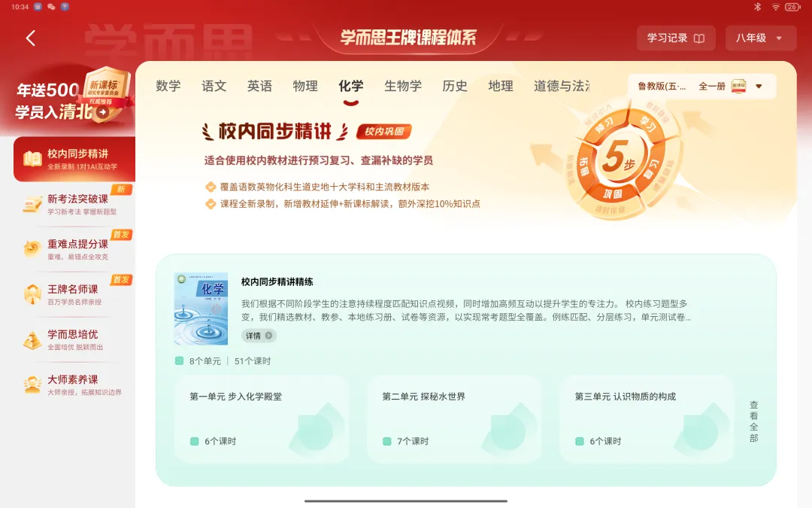
Task: Switch to the 生物学 subject tab
Action: tap(403, 86)
